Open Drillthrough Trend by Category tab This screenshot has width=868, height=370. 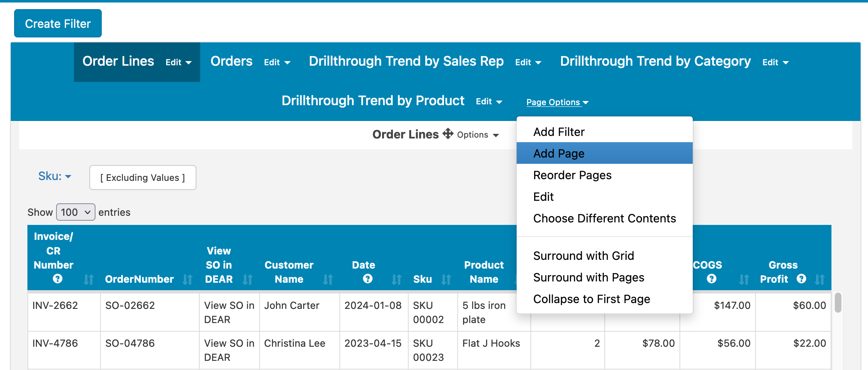(x=655, y=61)
